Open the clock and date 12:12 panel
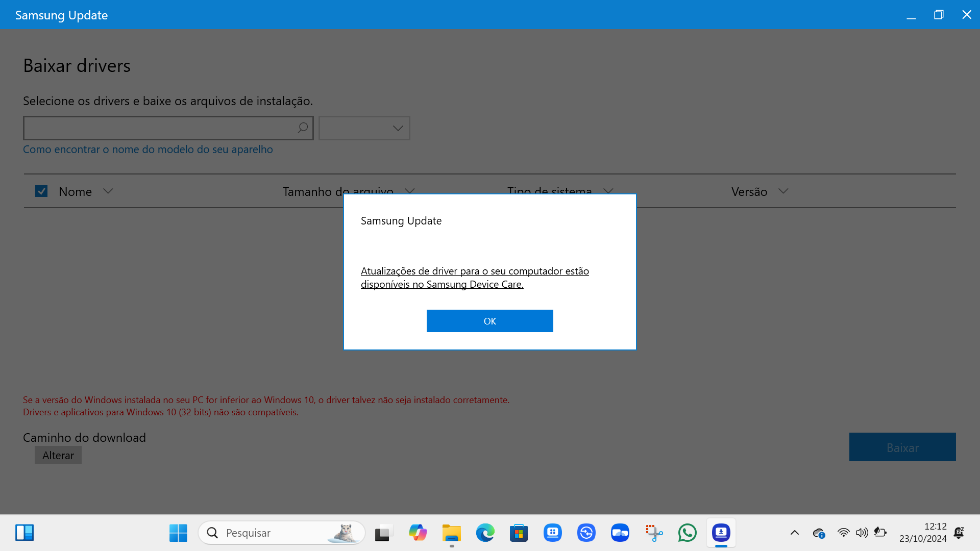This screenshot has height=551, width=980. [923, 533]
